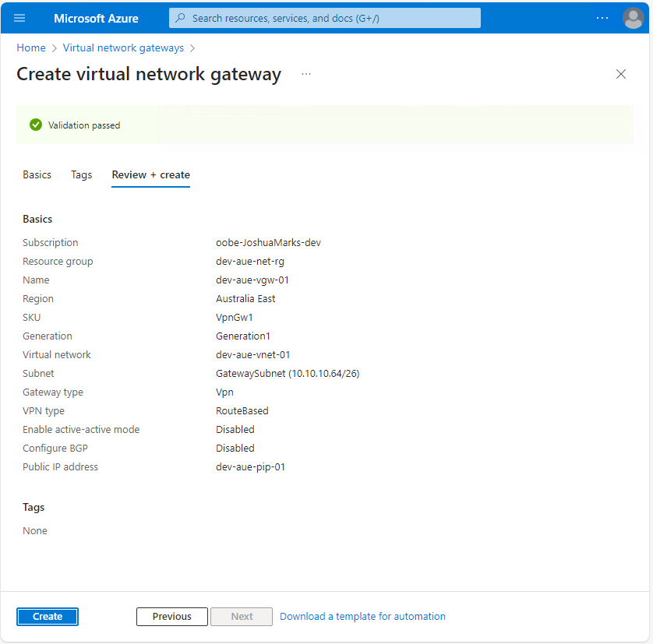Open Virtual network gateways breadcrumb link
Image resolution: width=653 pixels, height=644 pixels.
coord(122,48)
